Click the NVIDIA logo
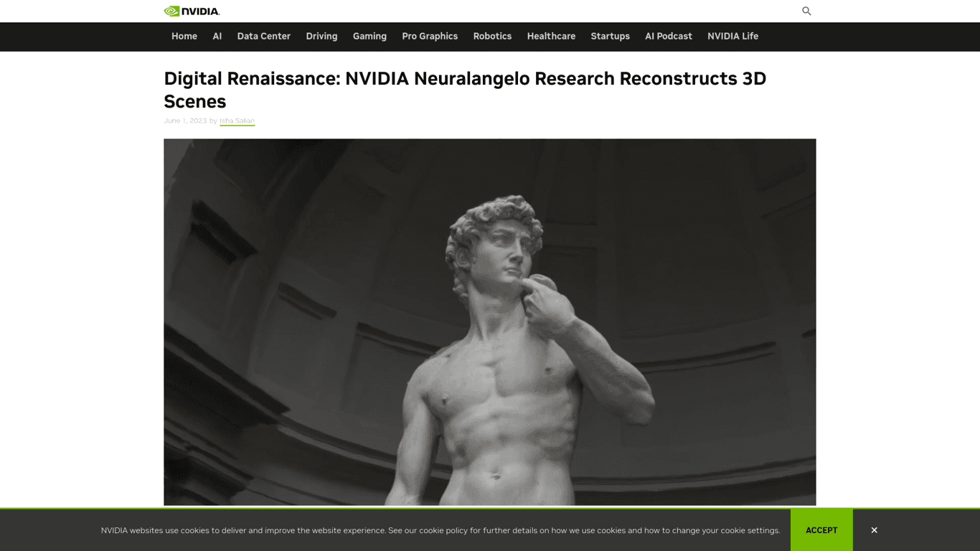980x551 pixels. (x=192, y=11)
